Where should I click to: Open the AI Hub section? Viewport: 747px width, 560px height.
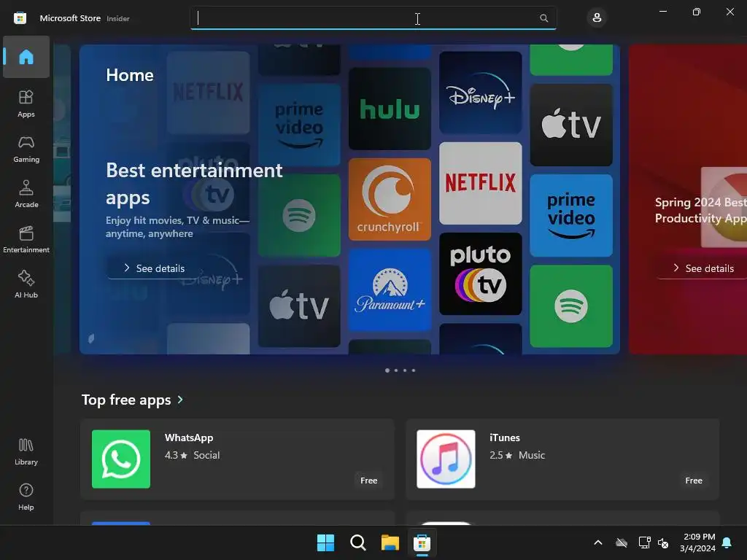(26, 284)
